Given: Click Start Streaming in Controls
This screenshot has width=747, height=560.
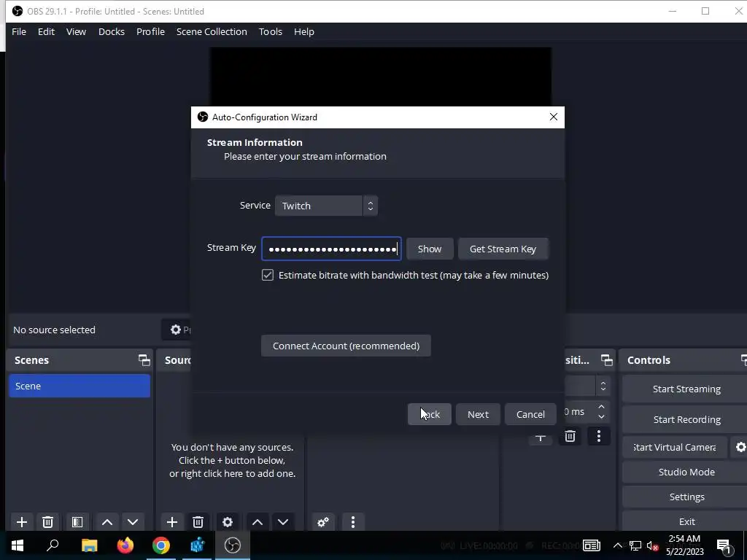Looking at the screenshot, I should tap(686, 389).
